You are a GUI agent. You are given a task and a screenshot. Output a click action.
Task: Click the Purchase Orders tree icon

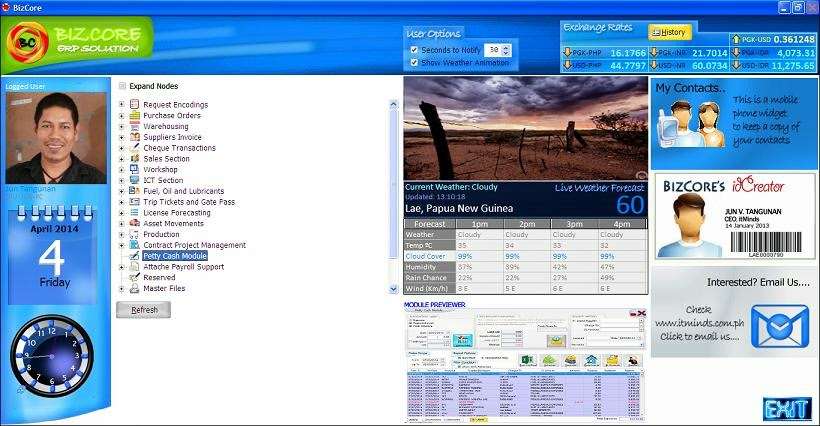click(134, 115)
